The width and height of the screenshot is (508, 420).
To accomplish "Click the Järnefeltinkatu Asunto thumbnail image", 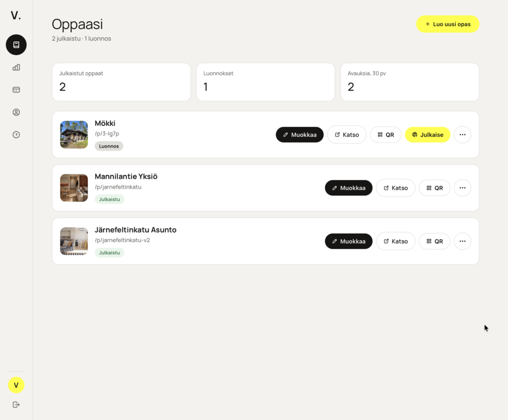I will 74,241.
